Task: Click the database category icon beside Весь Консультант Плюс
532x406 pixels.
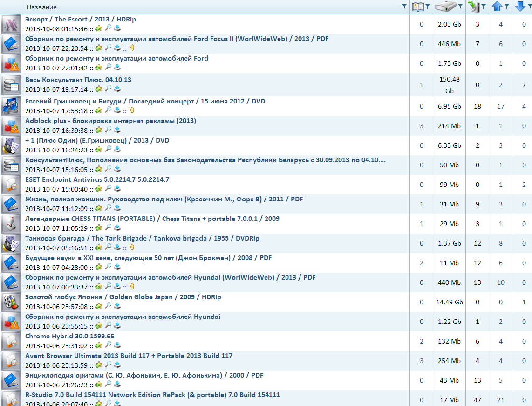Action: pyautogui.click(x=11, y=85)
